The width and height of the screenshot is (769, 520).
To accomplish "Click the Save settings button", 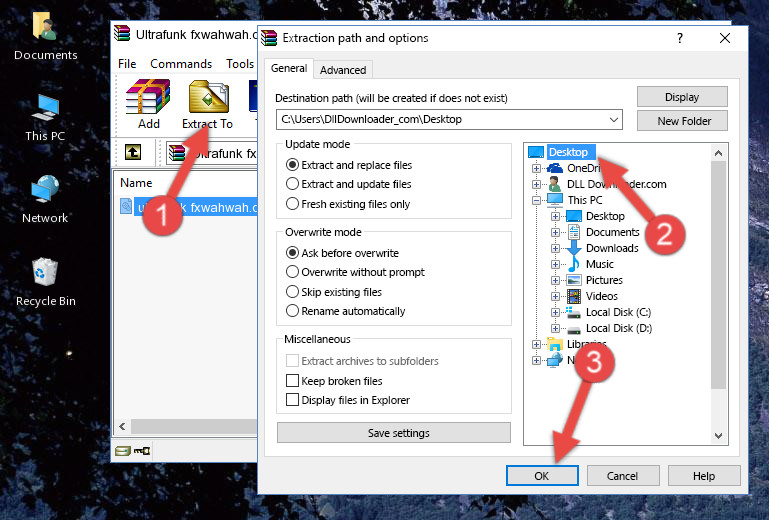I will click(x=394, y=433).
